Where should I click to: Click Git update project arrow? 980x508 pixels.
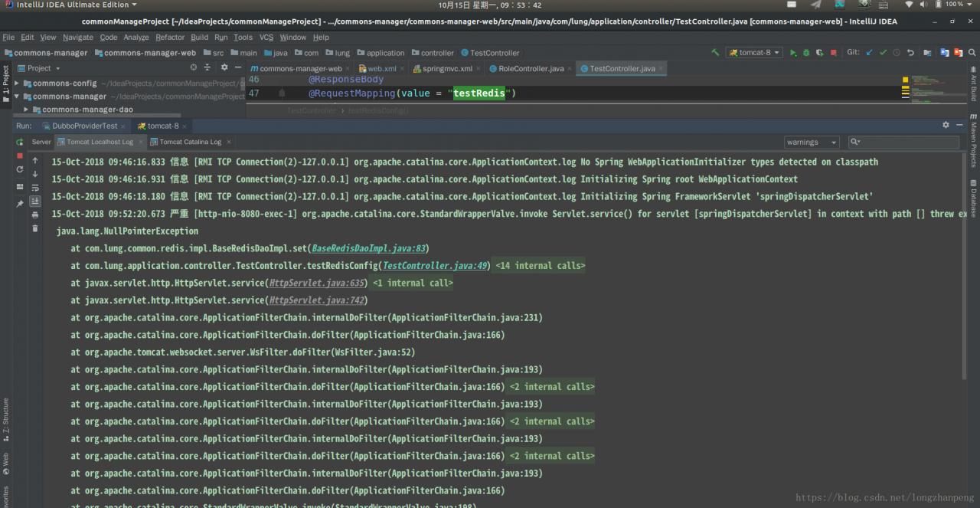(869, 53)
